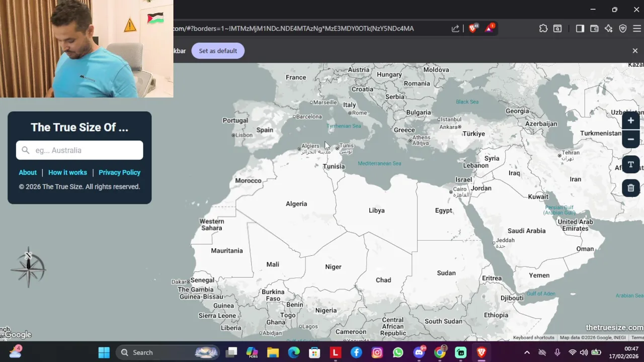Click Sudan label on the map
The height and width of the screenshot is (362, 644).
446,273
